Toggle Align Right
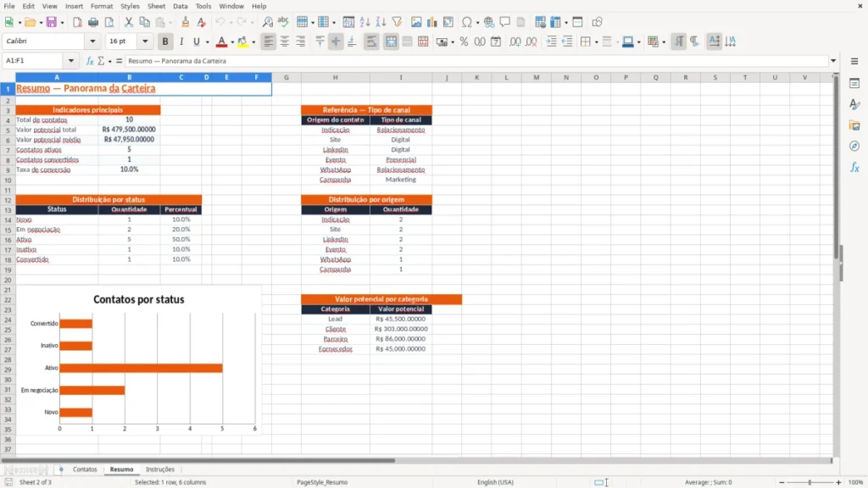Viewport: 868px width, 488px height. (x=301, y=42)
